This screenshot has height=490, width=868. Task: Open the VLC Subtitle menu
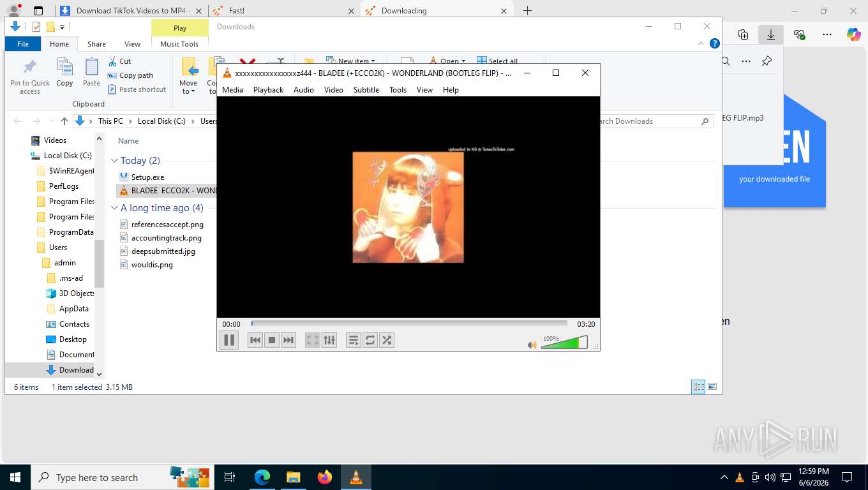pos(366,90)
